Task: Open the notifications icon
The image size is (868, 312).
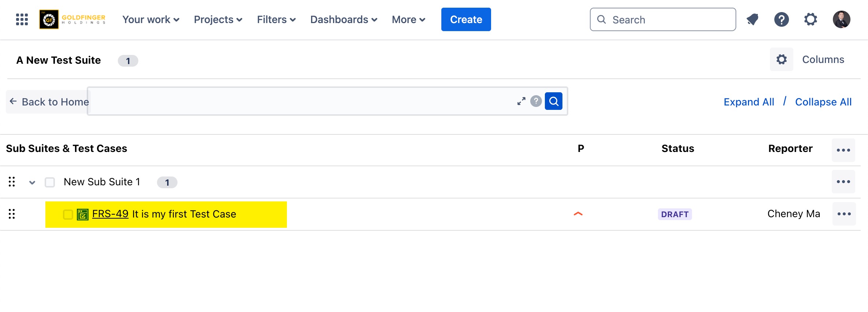Action: (x=752, y=19)
